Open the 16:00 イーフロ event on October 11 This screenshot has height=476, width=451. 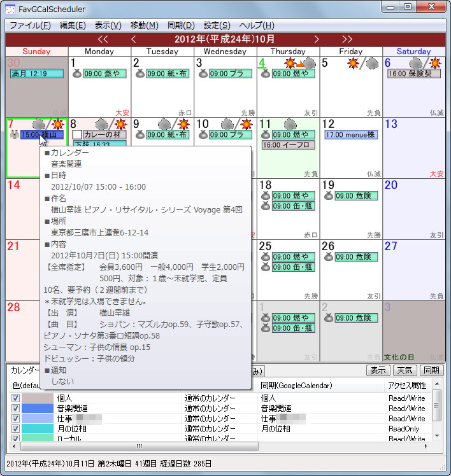coord(288,145)
